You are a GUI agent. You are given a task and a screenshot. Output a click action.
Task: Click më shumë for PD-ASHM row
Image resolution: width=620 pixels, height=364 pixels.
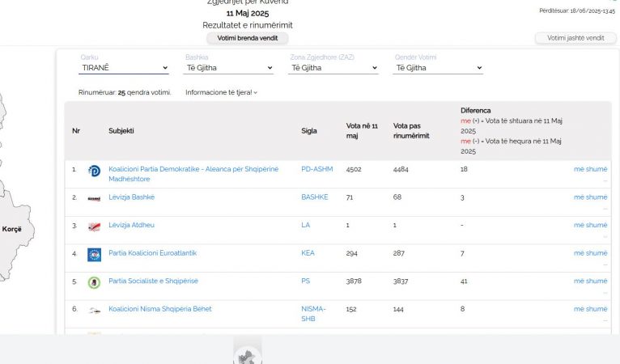[590, 169]
